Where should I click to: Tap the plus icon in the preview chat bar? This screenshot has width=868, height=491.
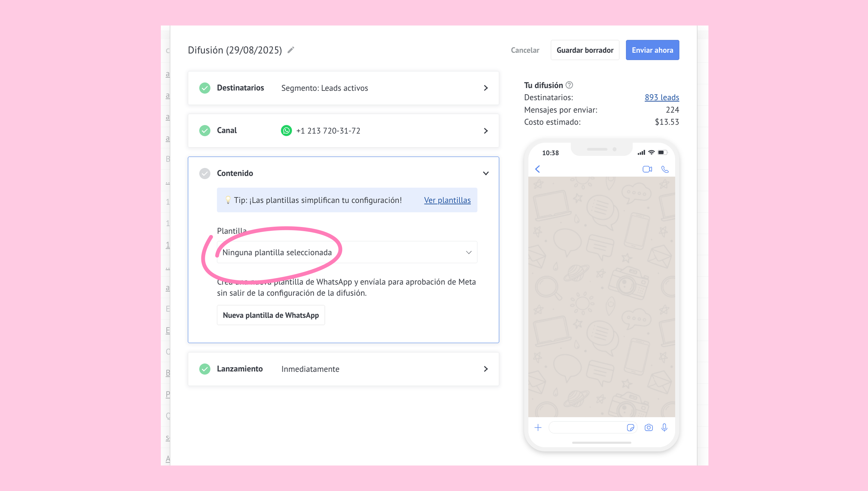538,428
